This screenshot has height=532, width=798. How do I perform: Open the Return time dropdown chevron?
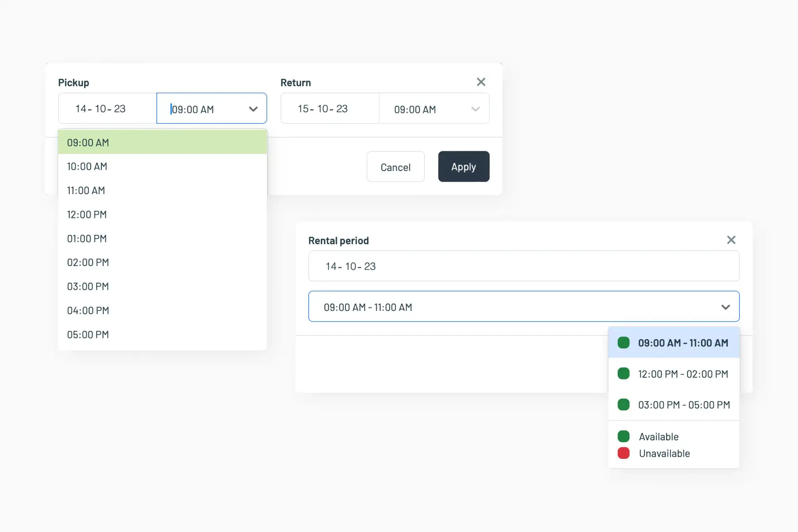click(475, 109)
